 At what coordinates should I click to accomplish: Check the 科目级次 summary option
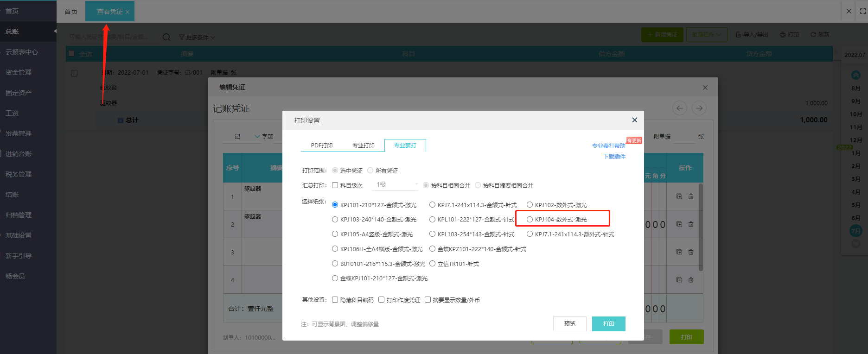coord(335,185)
